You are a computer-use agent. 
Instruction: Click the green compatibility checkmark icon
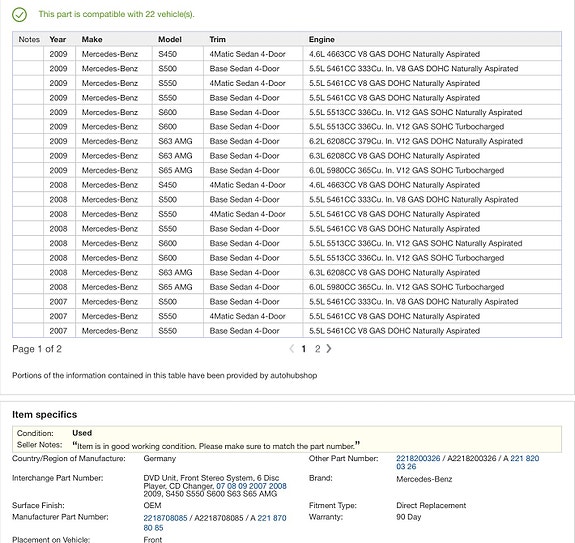(19, 15)
